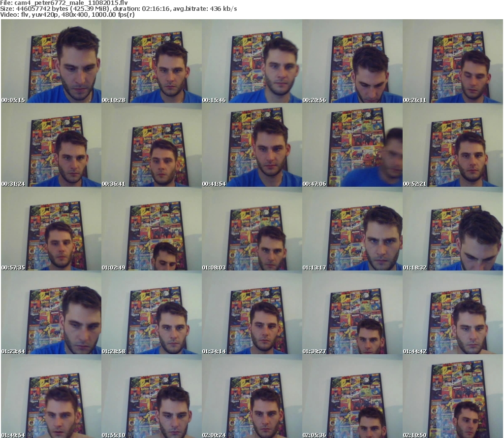View the snapshot at 02:10:50
Image resolution: width=504 pixels, height=438 pixels.
click(453, 396)
